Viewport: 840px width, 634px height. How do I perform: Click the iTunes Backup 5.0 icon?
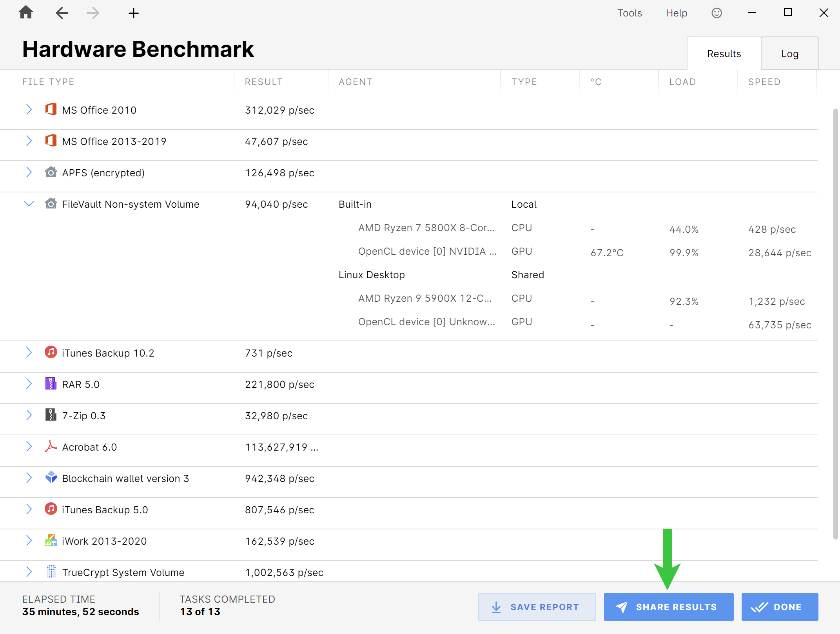point(51,509)
